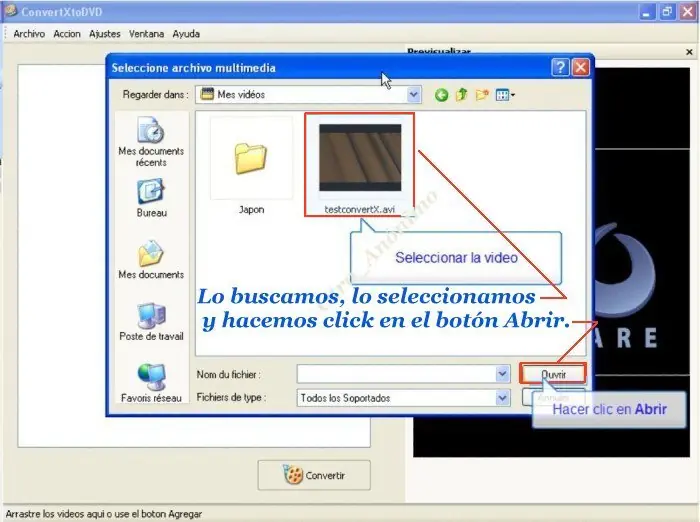Open the Ajustes menu

(104, 34)
